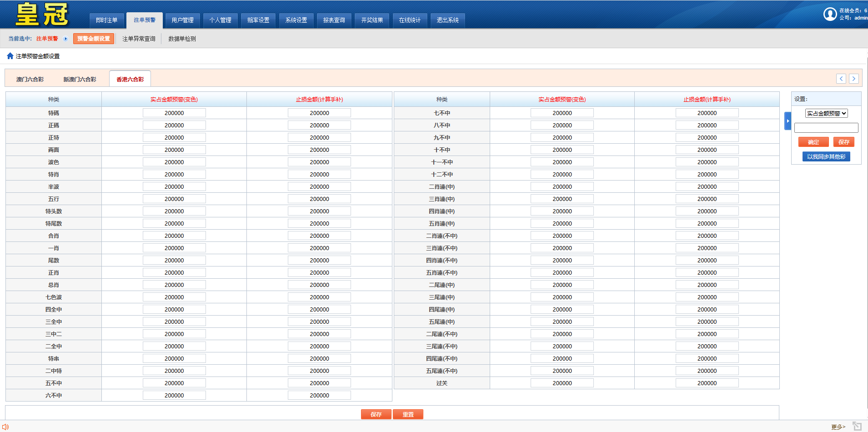
Task: Click the 皇冠 logo
Action: (42, 15)
